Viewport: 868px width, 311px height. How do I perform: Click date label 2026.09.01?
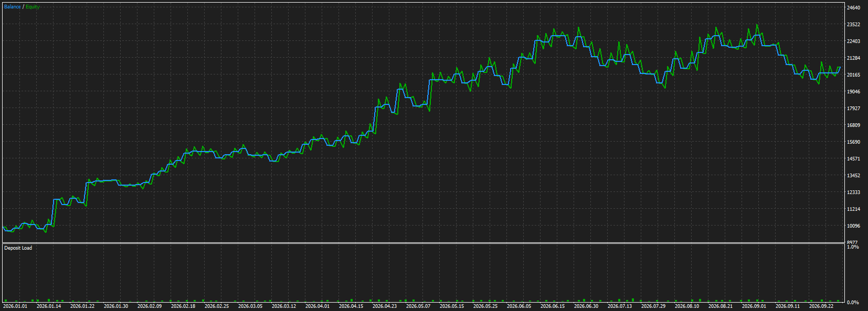click(x=754, y=306)
